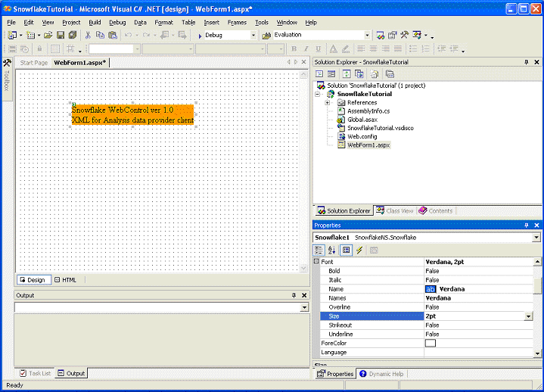Click the Add New Item toolbar icon
This screenshot has height=392, width=544.
click(x=31, y=35)
